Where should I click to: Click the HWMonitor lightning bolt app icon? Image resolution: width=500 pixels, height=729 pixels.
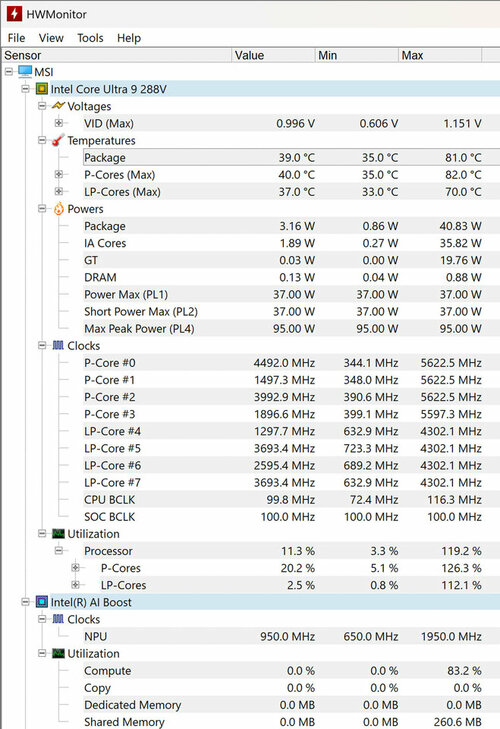[13, 13]
